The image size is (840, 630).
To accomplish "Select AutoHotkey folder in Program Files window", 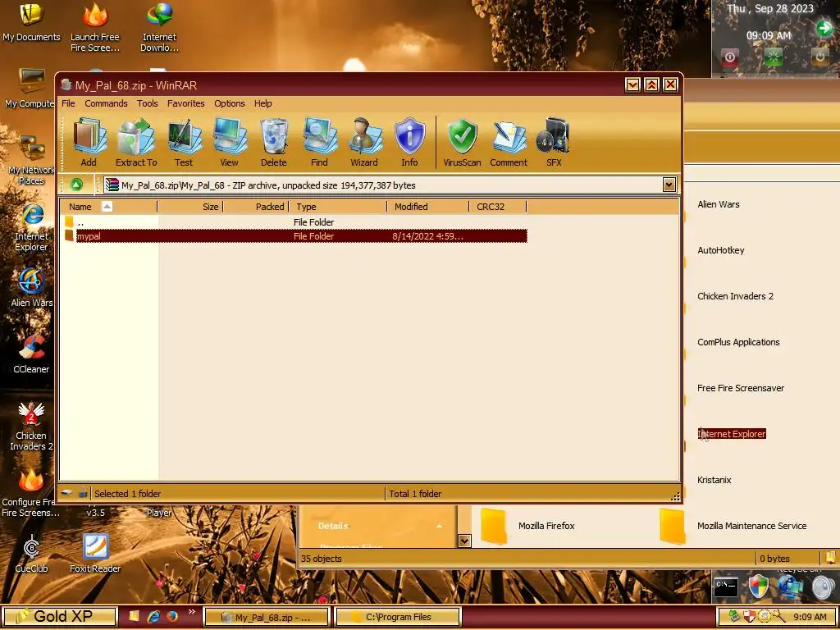I will click(720, 250).
